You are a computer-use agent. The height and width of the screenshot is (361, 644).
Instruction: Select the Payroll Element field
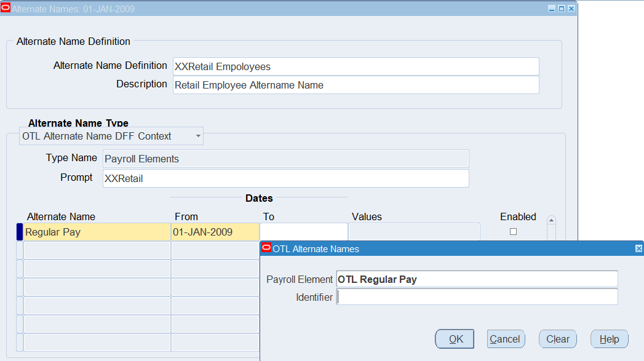[x=477, y=279]
